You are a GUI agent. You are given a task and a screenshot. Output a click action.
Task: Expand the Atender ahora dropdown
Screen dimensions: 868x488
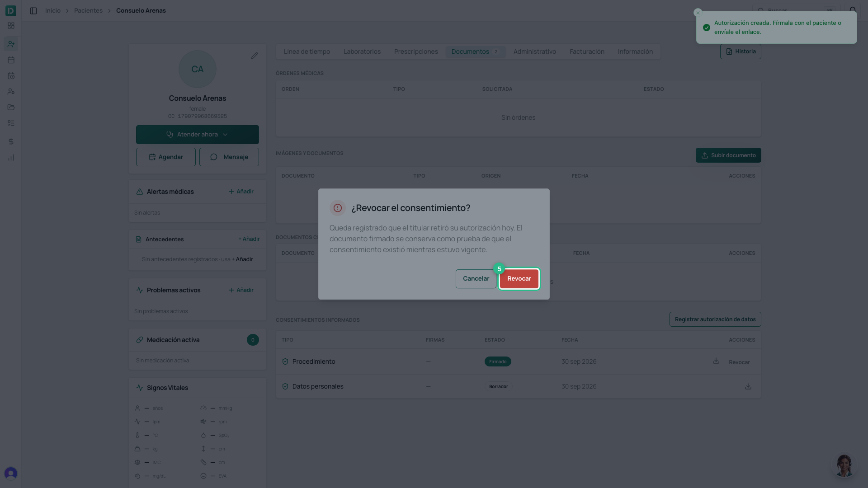click(198, 135)
